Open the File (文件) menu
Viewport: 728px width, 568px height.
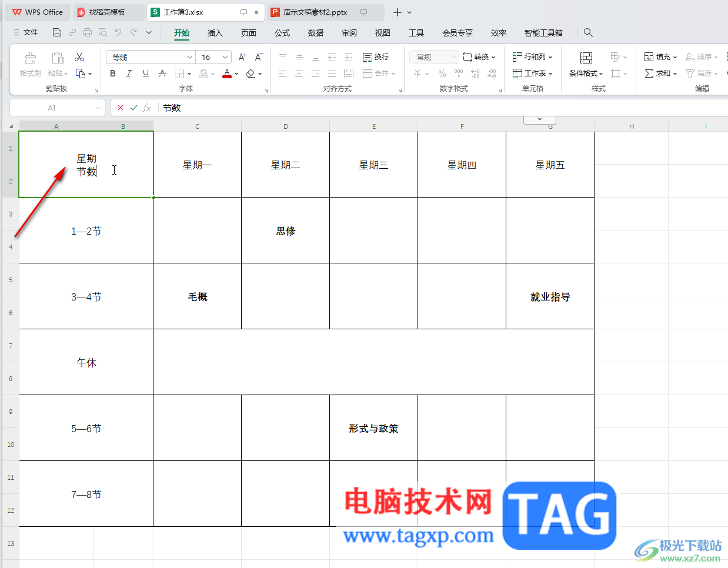coord(25,32)
